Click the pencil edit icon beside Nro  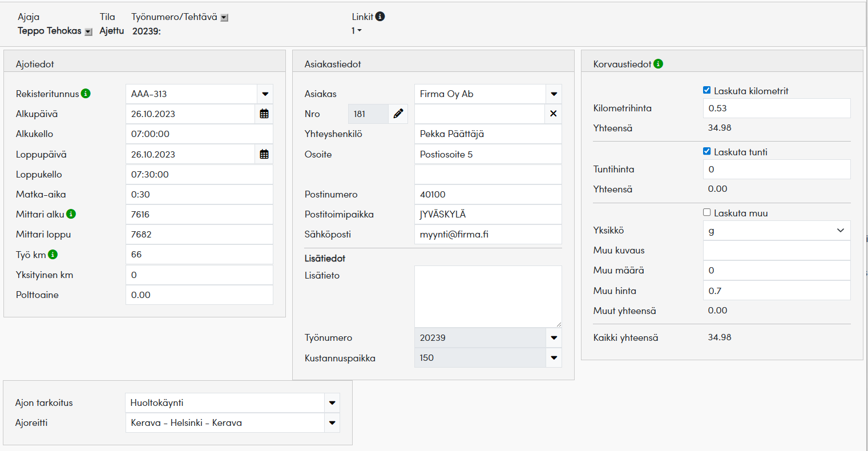point(398,114)
